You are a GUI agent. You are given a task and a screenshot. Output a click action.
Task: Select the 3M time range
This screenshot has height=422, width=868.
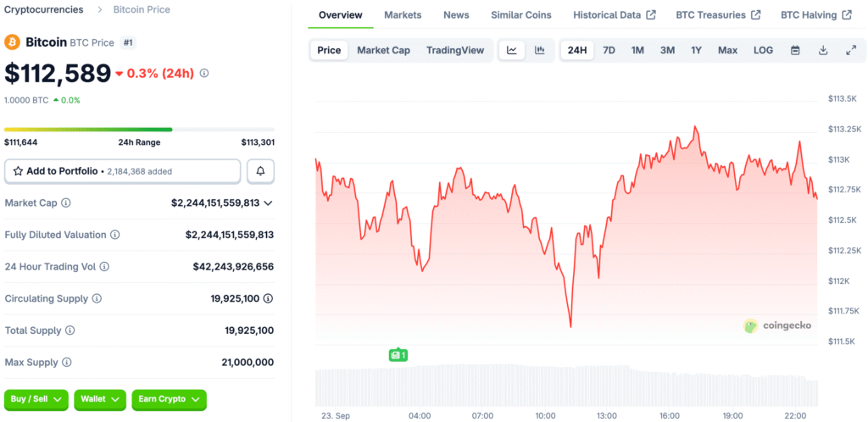[667, 50]
